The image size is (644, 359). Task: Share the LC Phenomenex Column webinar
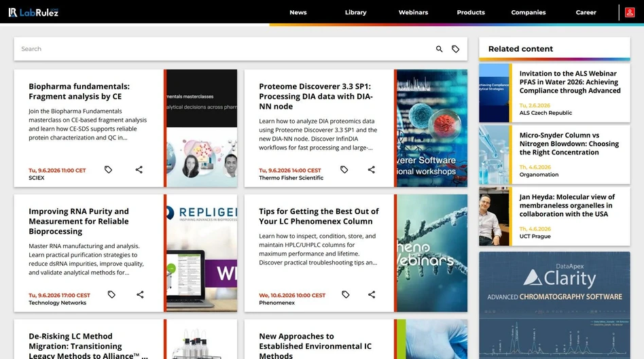tap(372, 294)
